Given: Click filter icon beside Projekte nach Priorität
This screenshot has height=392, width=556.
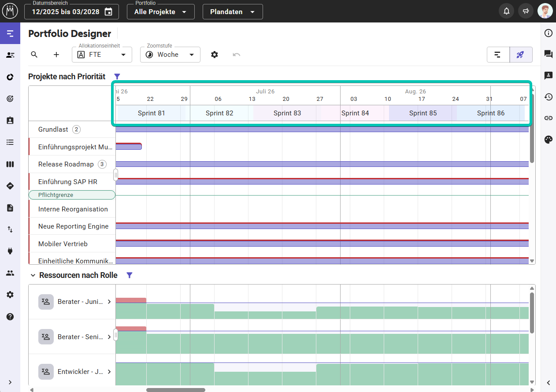Looking at the screenshot, I should [x=117, y=77].
